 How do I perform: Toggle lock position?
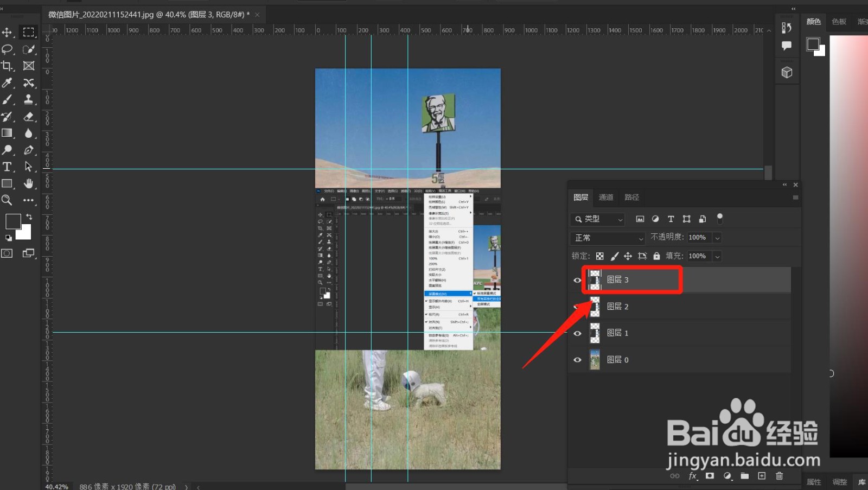tap(628, 256)
